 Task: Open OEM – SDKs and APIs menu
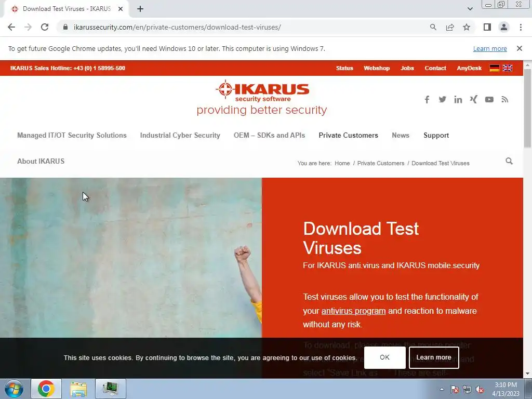point(270,136)
